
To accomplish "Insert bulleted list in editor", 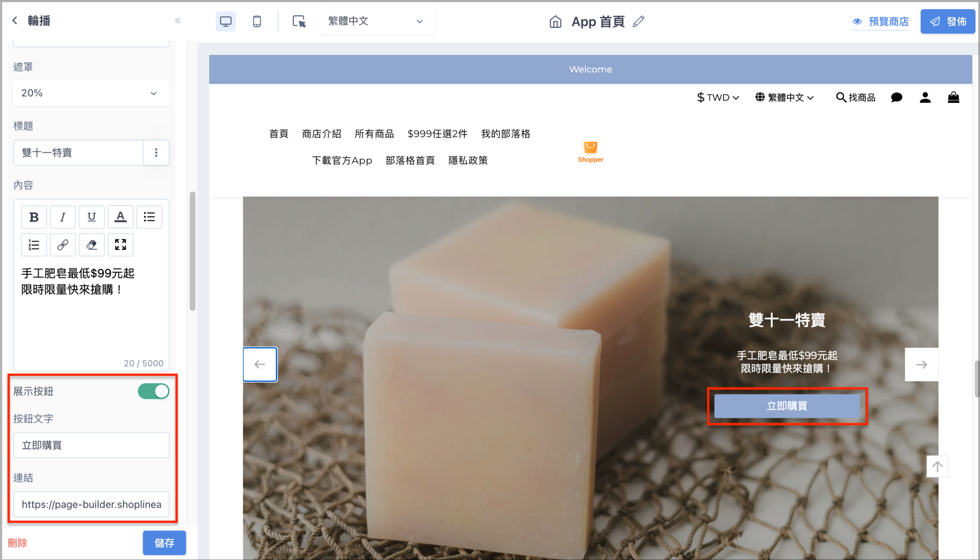I will coord(149,217).
